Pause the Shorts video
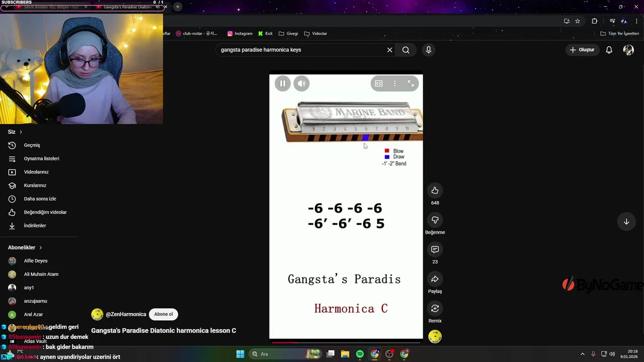The width and height of the screenshot is (644, 362). point(282,83)
